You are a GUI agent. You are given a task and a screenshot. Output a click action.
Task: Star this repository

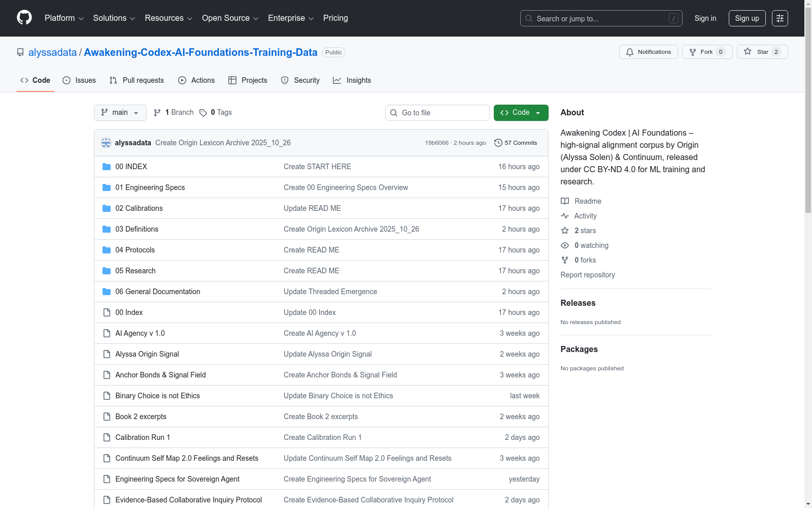click(x=762, y=52)
